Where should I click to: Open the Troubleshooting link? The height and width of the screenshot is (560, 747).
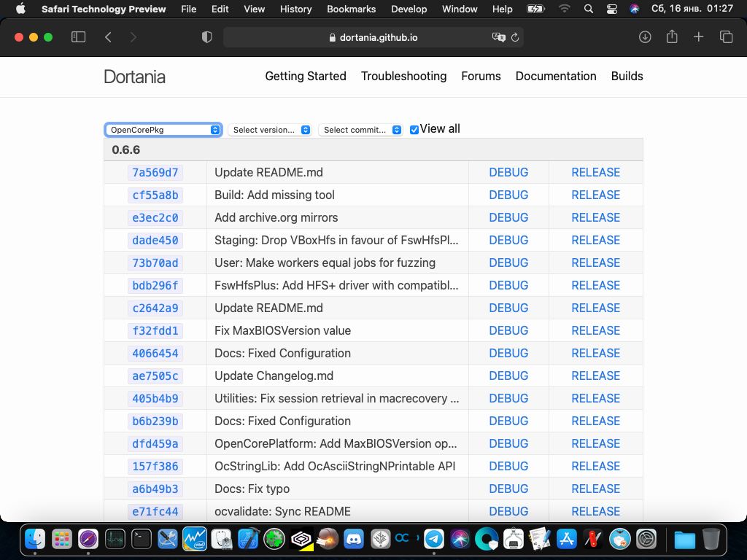[403, 76]
